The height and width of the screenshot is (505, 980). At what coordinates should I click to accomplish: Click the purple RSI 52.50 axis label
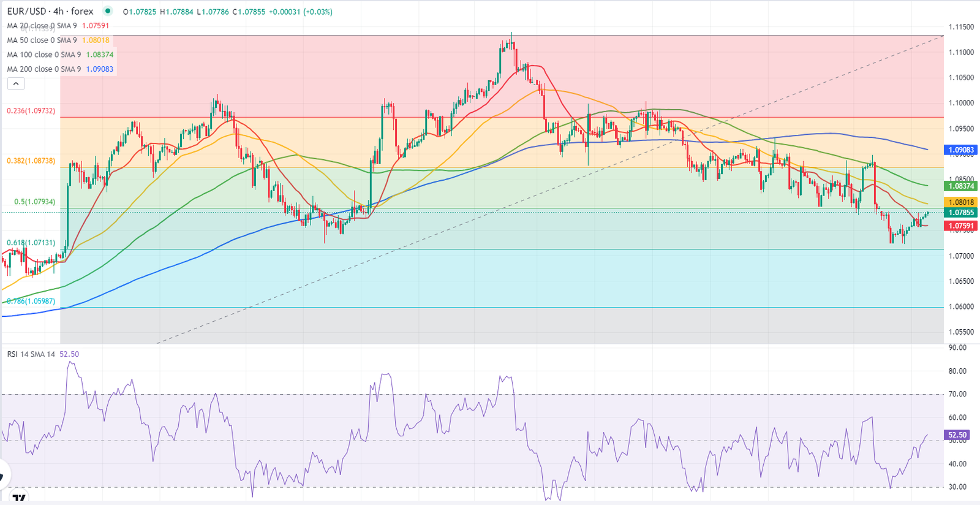click(x=957, y=435)
